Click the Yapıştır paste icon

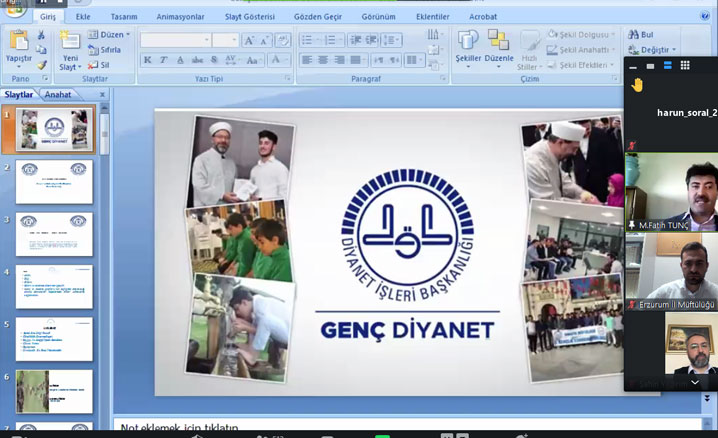[x=18, y=42]
